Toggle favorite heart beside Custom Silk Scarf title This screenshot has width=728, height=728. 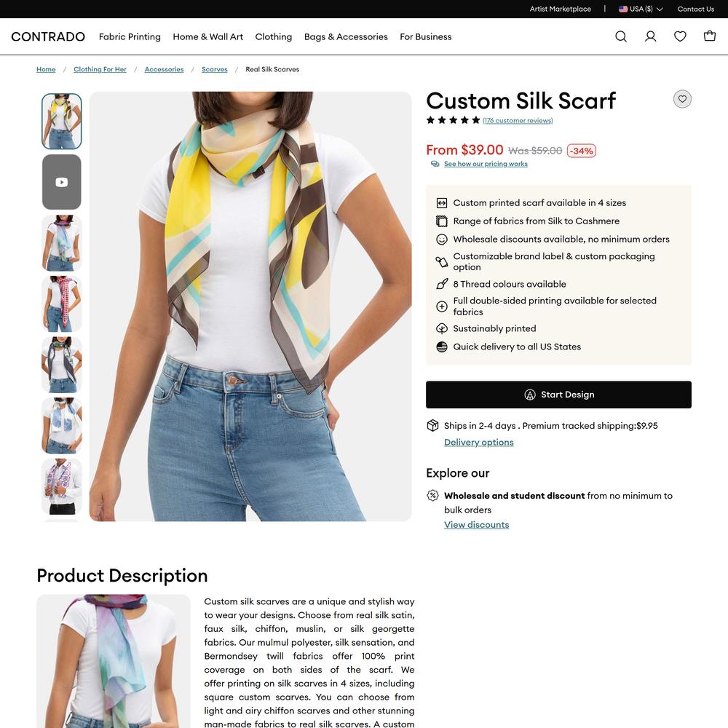682,99
